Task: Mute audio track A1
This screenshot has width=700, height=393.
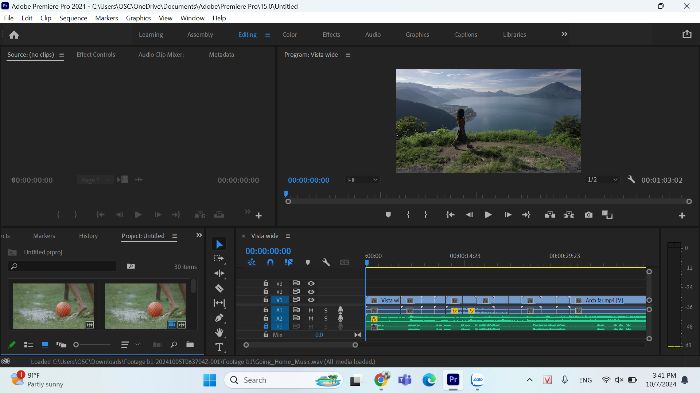Action: [x=311, y=310]
